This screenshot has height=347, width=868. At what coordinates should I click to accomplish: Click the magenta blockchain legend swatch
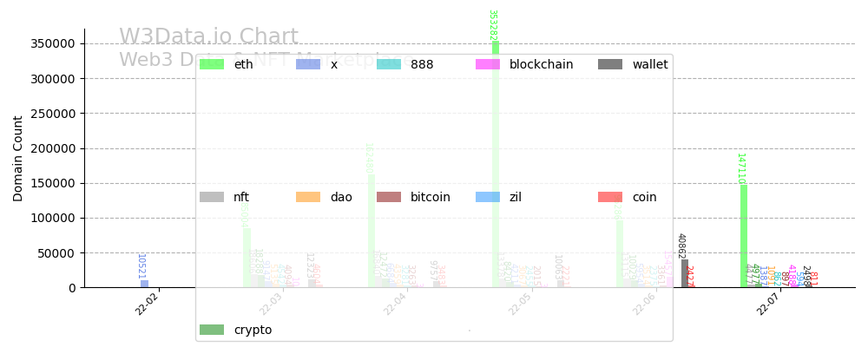(x=488, y=64)
